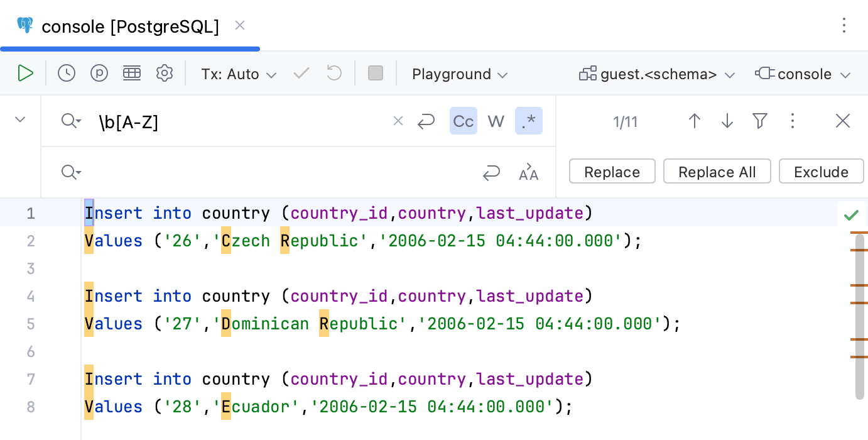
Task: Click the Exclude button
Action: [x=821, y=172]
